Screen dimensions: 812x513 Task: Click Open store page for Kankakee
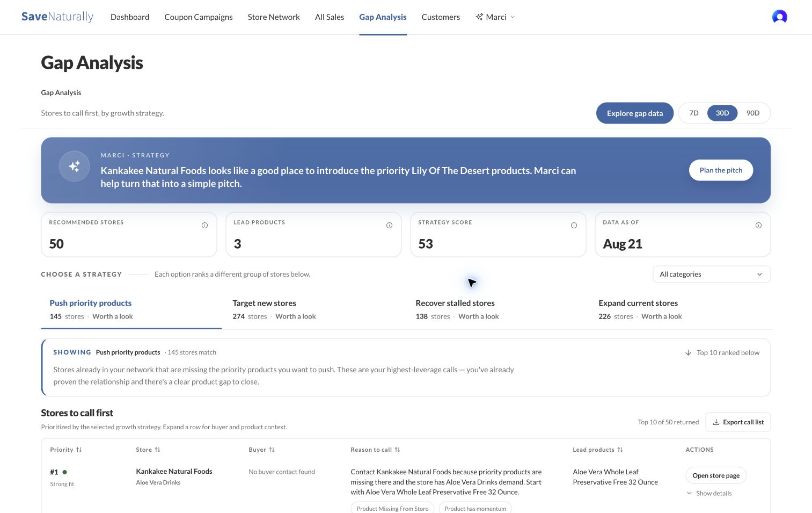[716, 475]
